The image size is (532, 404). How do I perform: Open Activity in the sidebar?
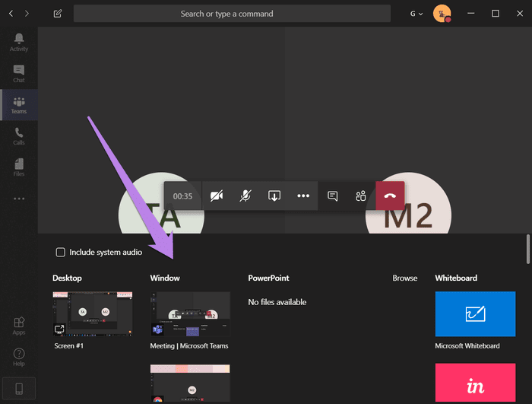click(x=19, y=43)
